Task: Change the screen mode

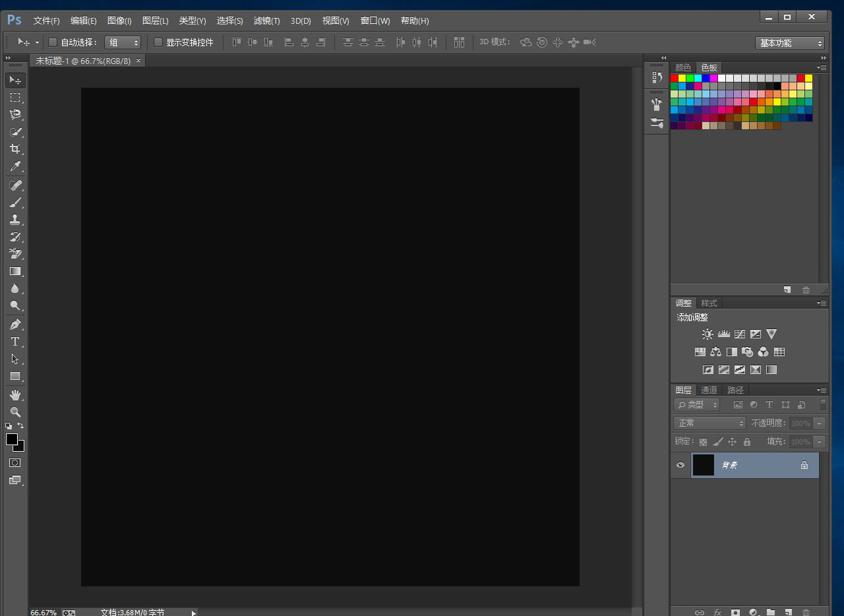Action: pos(15,480)
